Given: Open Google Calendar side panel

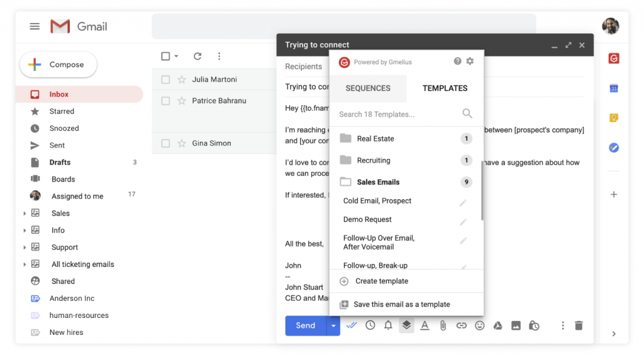Looking at the screenshot, I should pyautogui.click(x=614, y=88).
